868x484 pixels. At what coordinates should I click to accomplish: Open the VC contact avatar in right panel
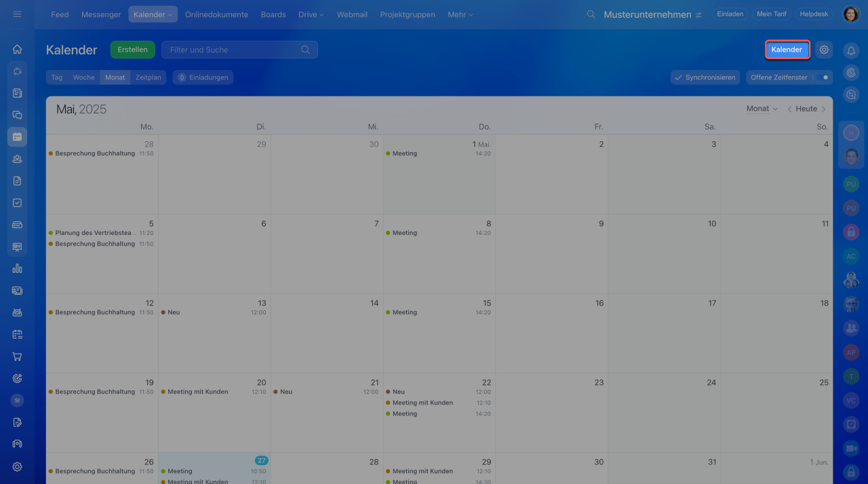[851, 401]
